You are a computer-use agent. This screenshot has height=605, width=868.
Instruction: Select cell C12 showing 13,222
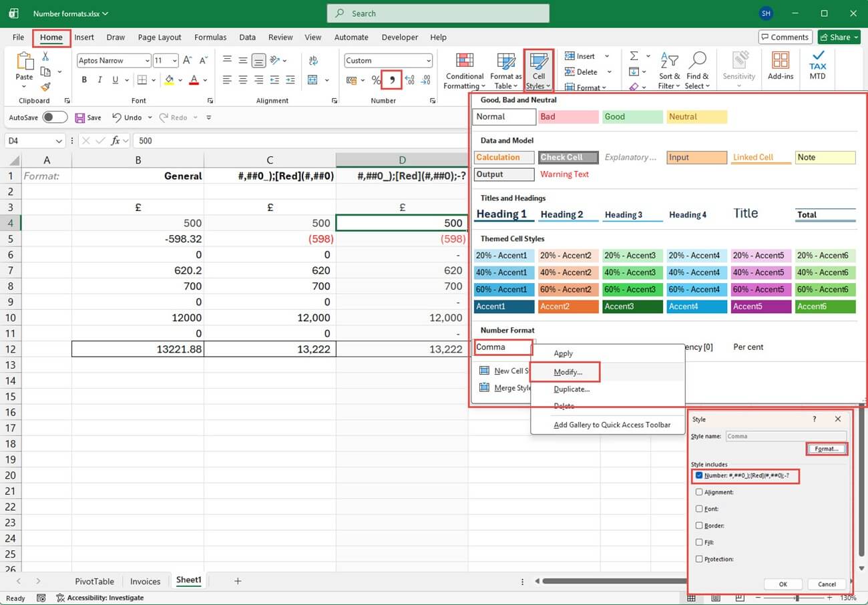click(x=270, y=349)
